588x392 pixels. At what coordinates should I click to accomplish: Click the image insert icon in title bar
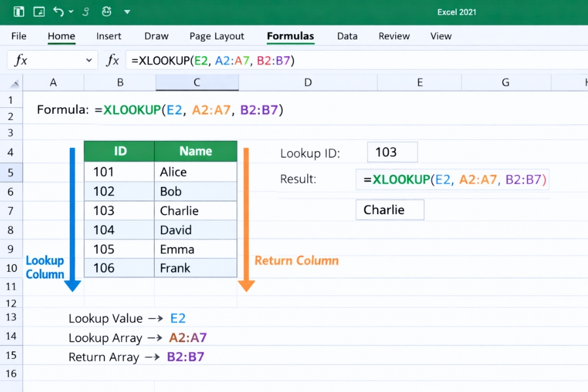click(41, 11)
